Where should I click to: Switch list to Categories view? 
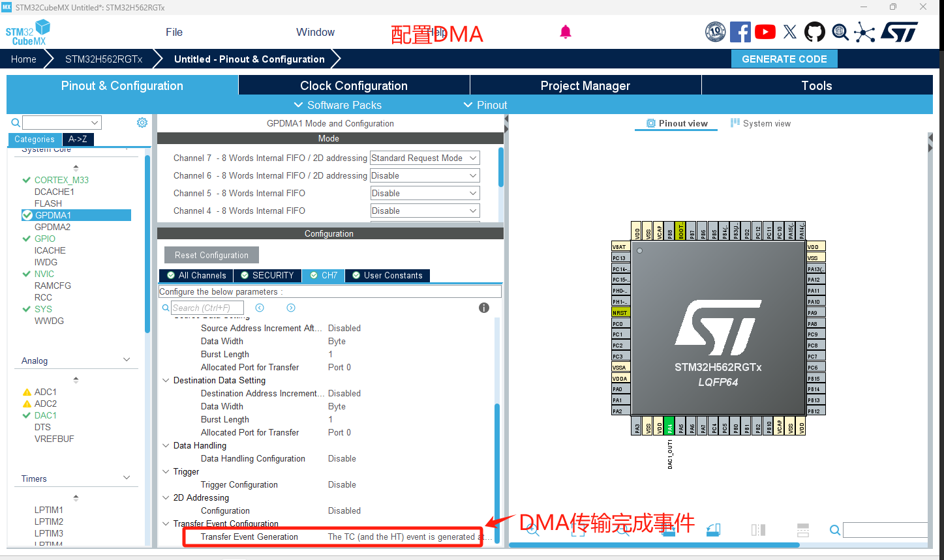point(35,139)
